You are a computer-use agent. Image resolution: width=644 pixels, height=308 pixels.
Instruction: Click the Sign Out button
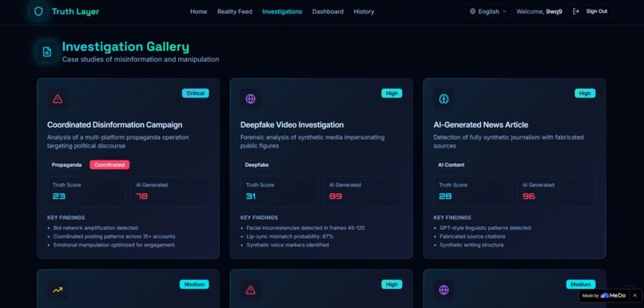(590, 11)
